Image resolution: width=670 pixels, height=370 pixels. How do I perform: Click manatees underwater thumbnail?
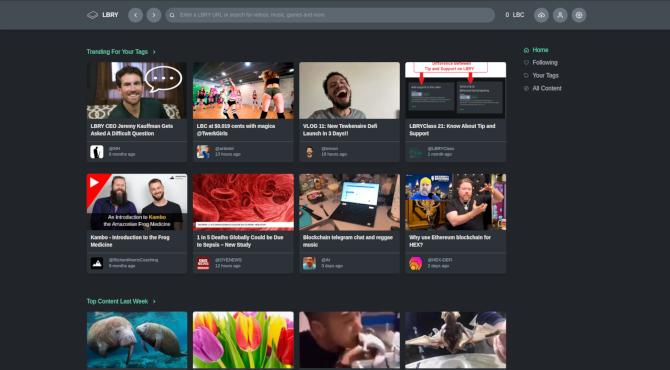[x=137, y=340]
